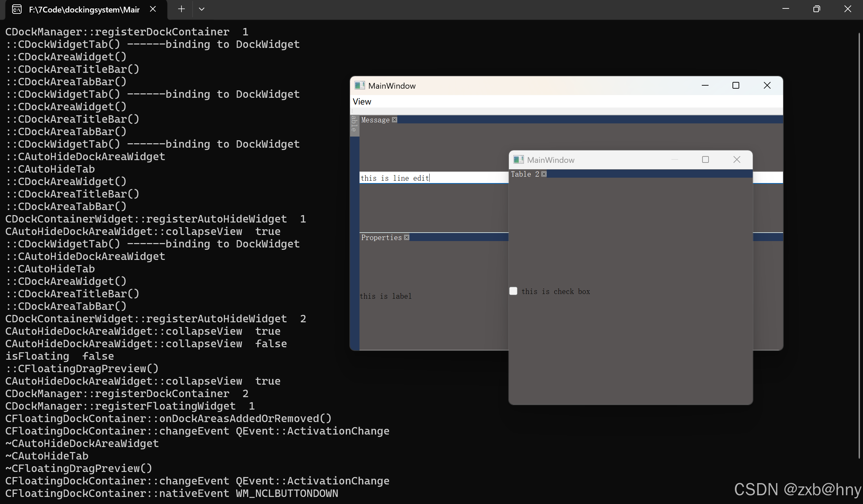Select the Message dock tab
Viewport: 863px width, 504px height.
[375, 120]
